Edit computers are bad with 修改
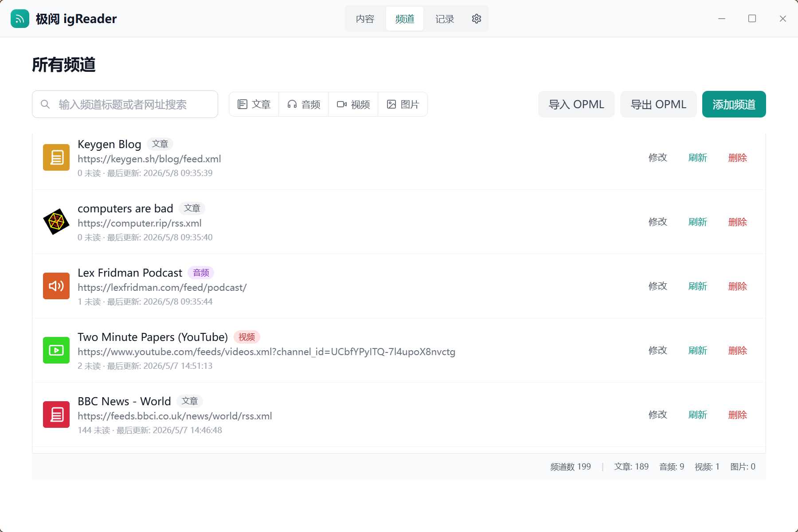The width and height of the screenshot is (798, 532). (x=658, y=222)
